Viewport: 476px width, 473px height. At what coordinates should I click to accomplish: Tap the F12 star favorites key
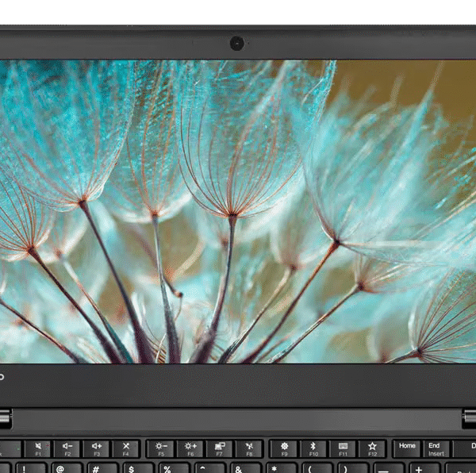(x=372, y=449)
